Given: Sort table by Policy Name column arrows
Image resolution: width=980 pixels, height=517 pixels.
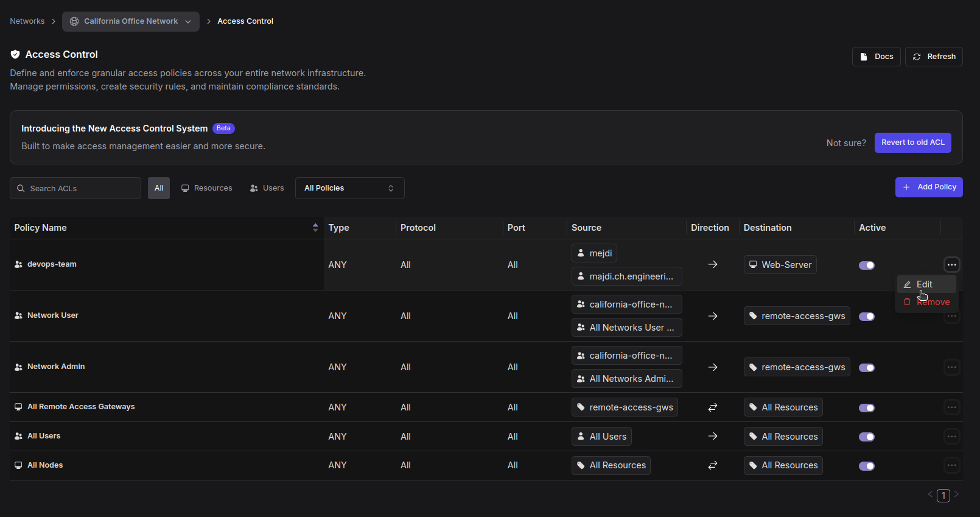Looking at the screenshot, I should click(x=315, y=228).
